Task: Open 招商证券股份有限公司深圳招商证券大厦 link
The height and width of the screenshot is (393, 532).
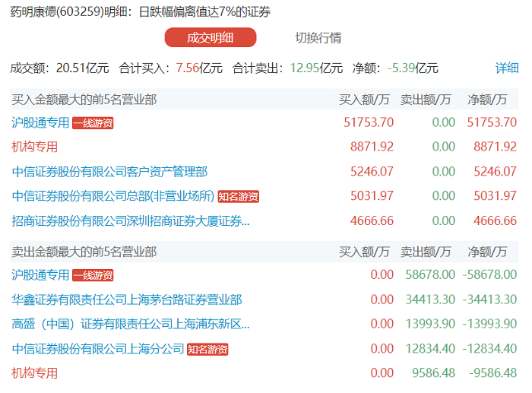Action: [x=131, y=221]
